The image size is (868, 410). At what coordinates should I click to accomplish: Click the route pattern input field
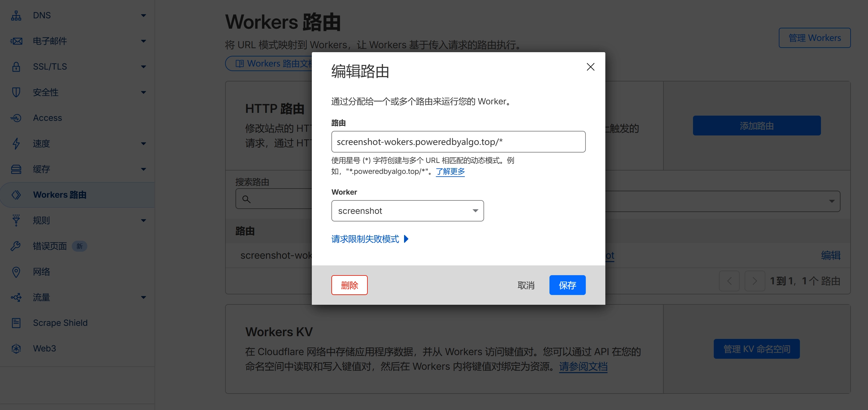(458, 142)
